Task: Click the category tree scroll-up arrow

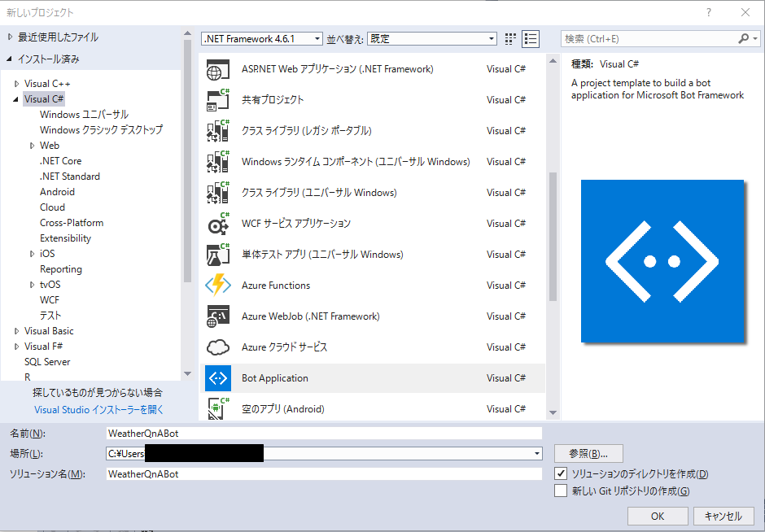Action: coord(187,33)
